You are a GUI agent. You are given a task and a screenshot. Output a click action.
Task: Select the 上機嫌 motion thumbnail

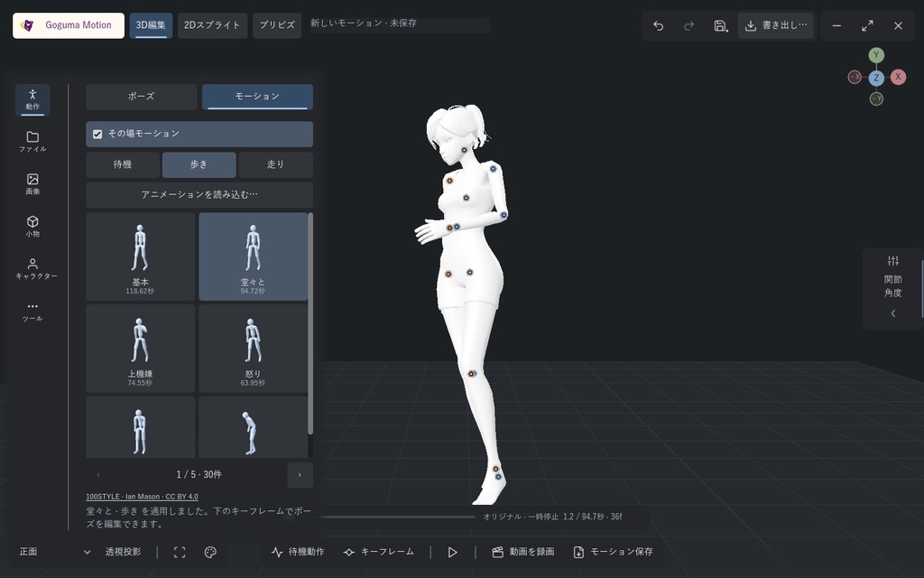click(x=140, y=349)
